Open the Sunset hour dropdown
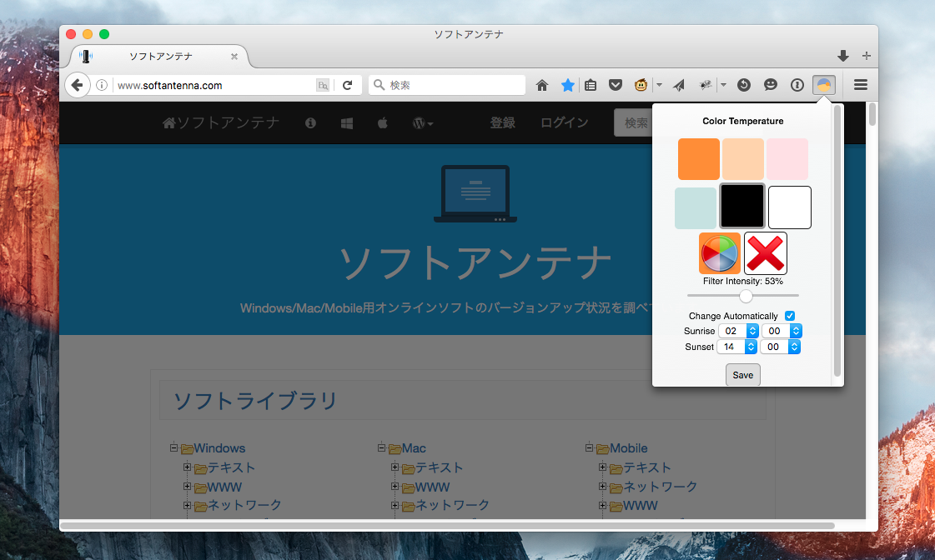This screenshot has height=560, width=935. 736,347
